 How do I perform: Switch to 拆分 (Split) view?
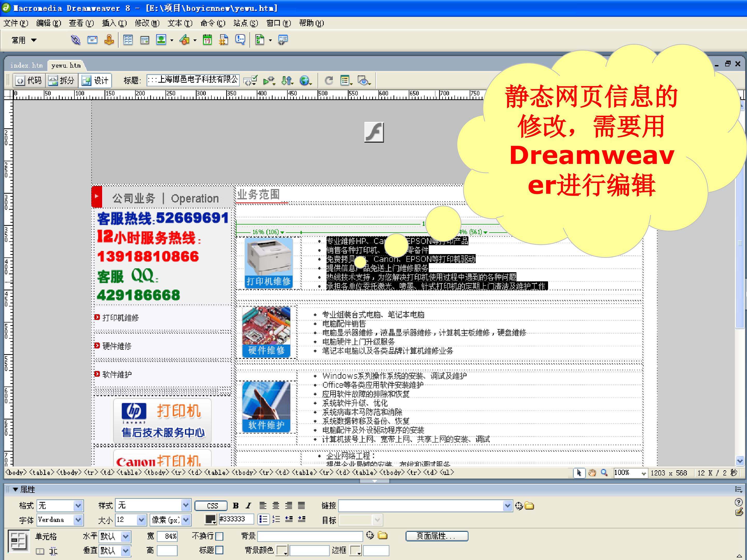click(x=61, y=81)
